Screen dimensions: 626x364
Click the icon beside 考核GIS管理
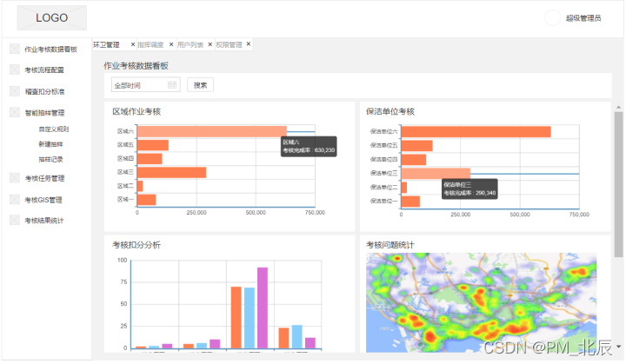(15, 200)
